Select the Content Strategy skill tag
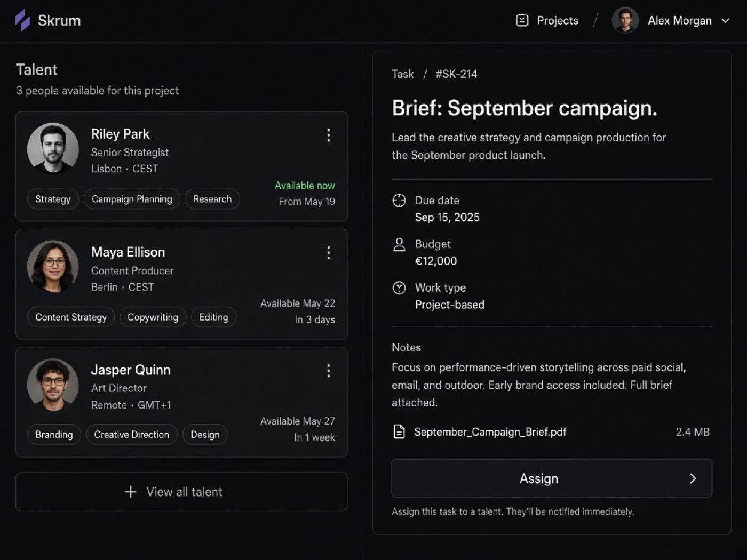The width and height of the screenshot is (747, 560). tap(71, 317)
